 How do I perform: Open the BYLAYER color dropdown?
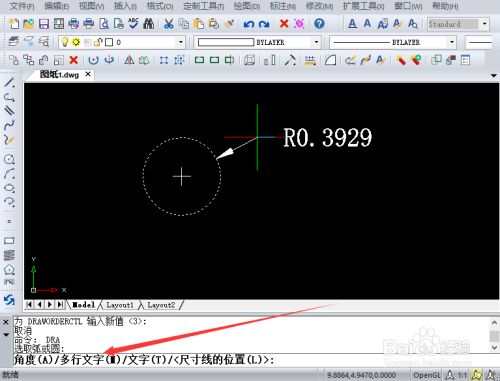click(316, 42)
